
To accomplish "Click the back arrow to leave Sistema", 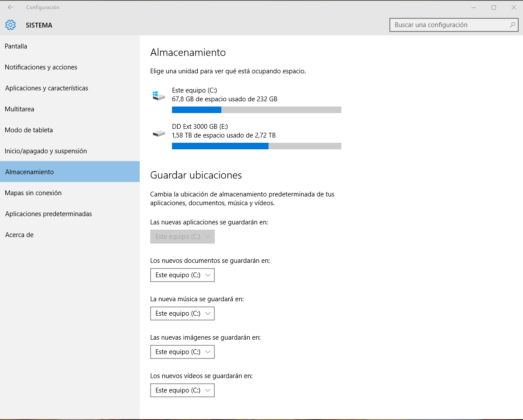I will pos(10,7).
